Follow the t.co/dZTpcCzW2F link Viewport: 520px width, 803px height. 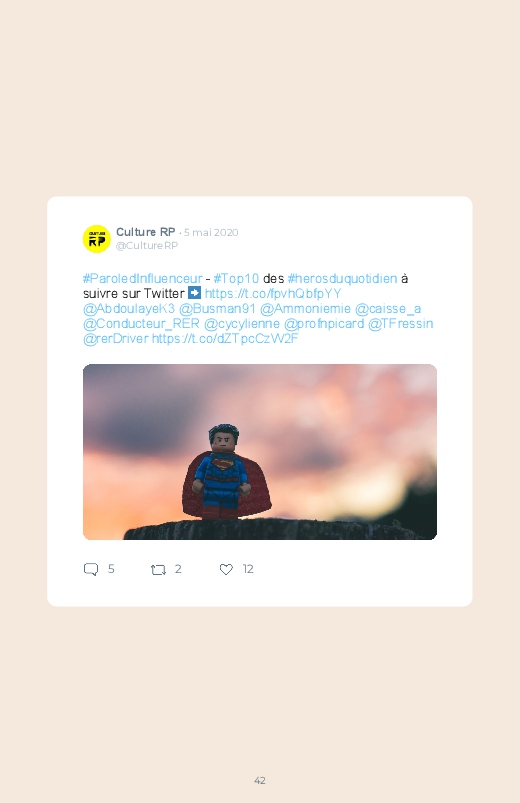click(225, 339)
